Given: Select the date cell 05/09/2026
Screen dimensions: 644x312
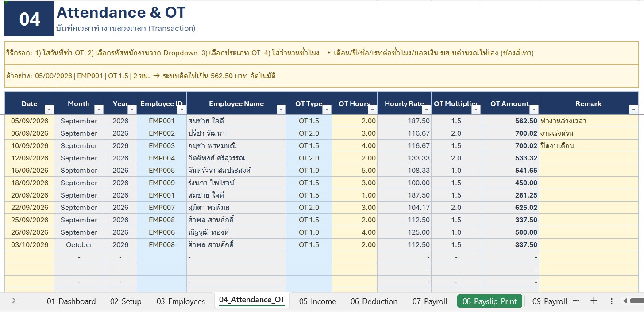Looking at the screenshot, I should pos(29,121).
